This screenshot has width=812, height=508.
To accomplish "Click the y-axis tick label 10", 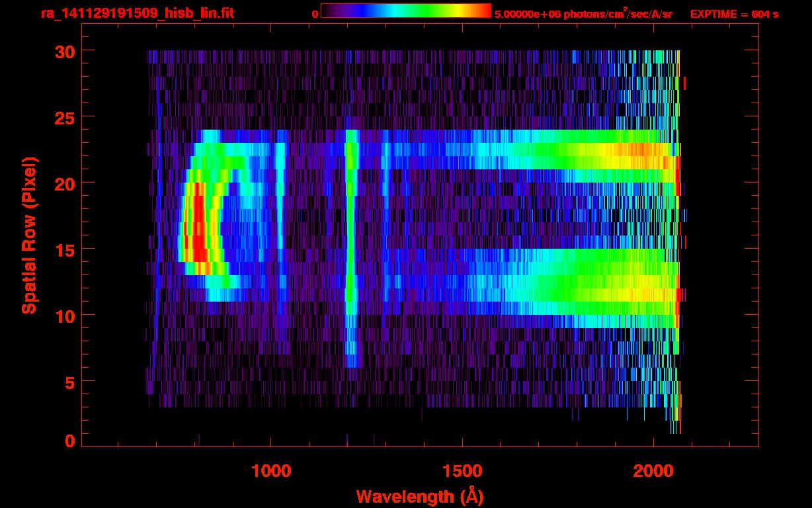I will pos(65,316).
